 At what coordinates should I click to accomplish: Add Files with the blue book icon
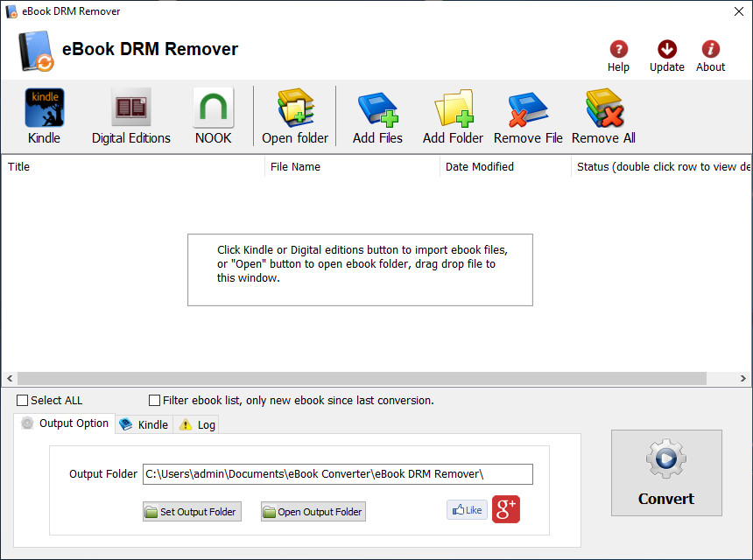[x=377, y=116]
